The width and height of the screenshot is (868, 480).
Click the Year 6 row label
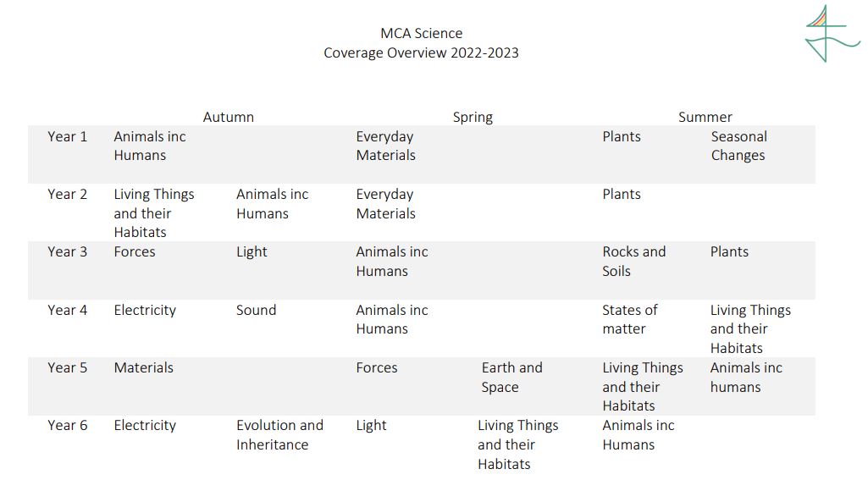(x=68, y=425)
